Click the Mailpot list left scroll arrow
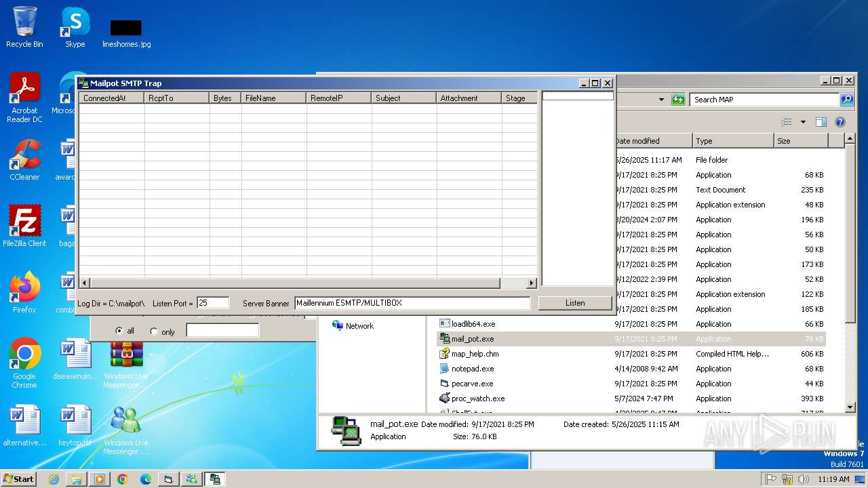 tap(85, 283)
